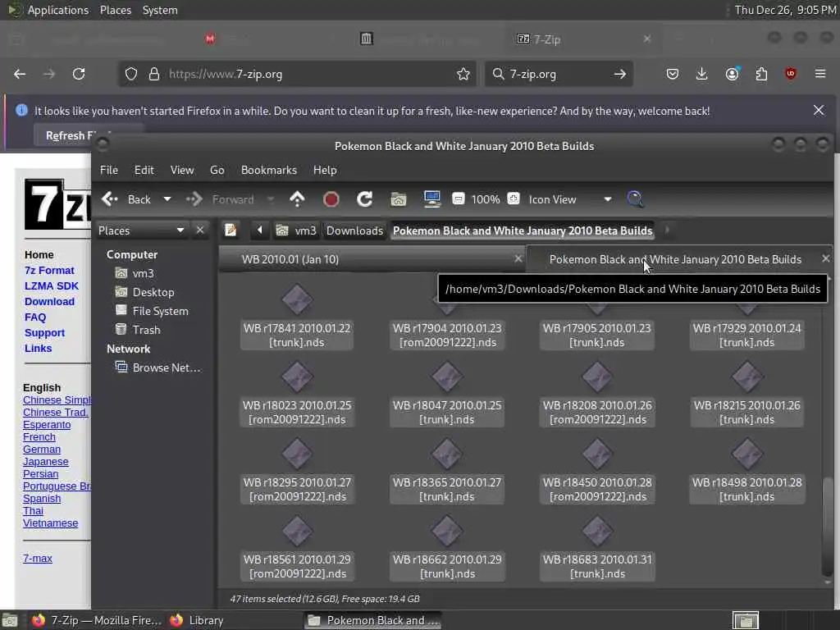
Task: Open the Go menu
Action: 217,170
